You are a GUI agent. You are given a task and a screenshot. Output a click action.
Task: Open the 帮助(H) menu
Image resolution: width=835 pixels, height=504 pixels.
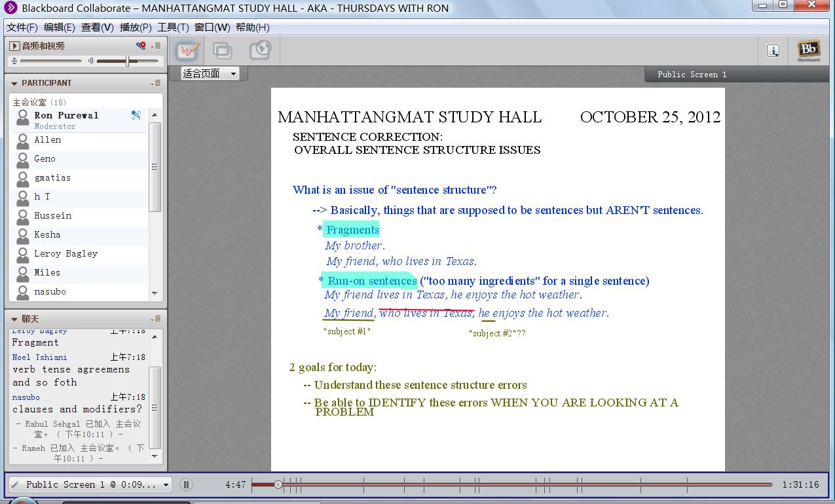click(252, 27)
